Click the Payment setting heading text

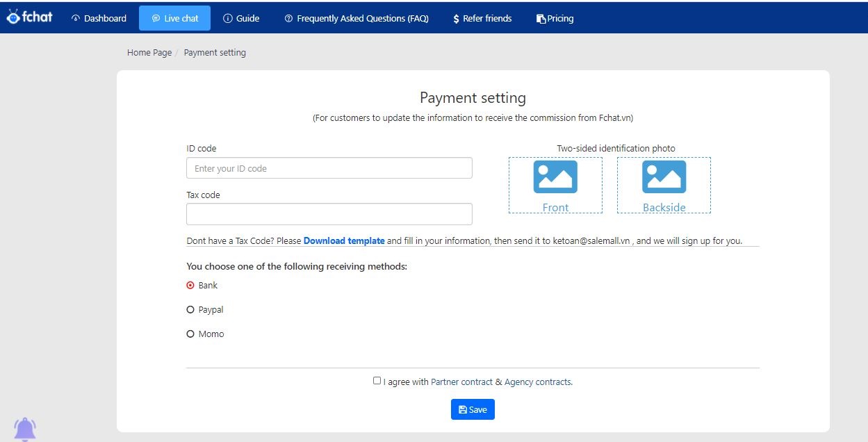tap(473, 98)
